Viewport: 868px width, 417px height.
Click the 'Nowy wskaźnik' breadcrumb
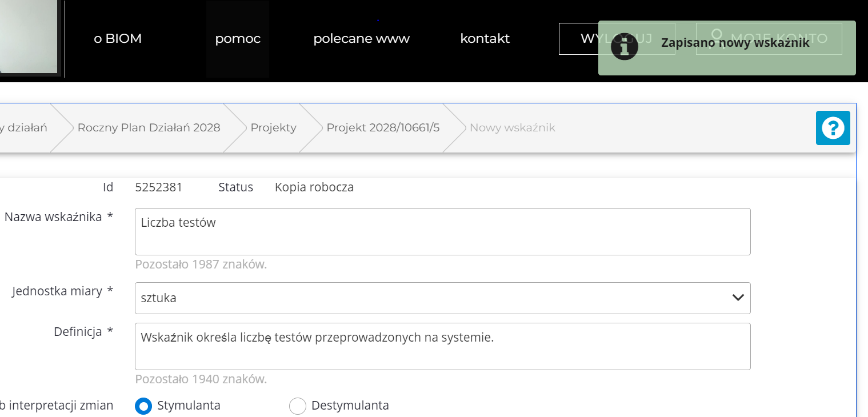click(512, 127)
